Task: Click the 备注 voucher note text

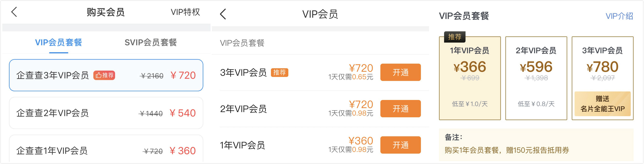Action: coord(507,150)
